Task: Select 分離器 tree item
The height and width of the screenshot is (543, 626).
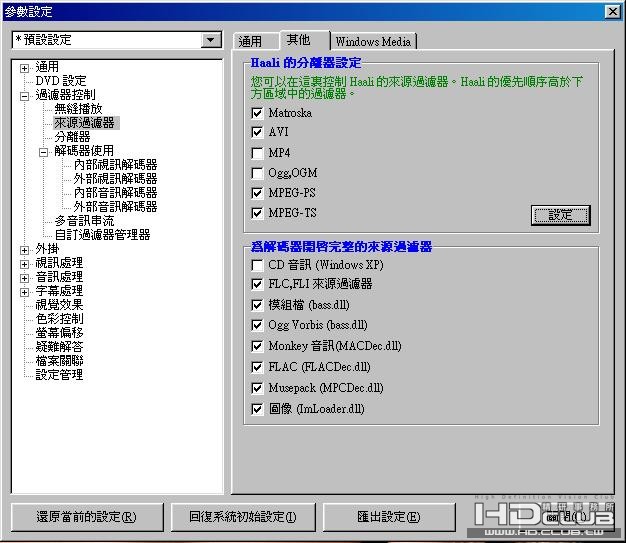Action: (x=72, y=137)
